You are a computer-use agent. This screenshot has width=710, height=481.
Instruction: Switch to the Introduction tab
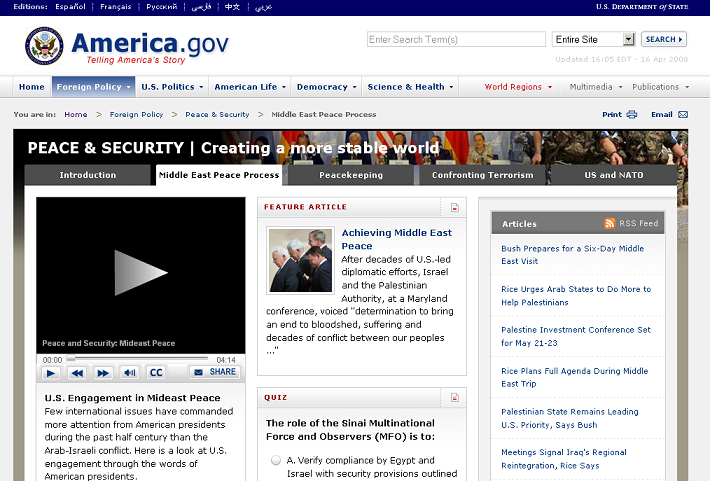point(87,175)
